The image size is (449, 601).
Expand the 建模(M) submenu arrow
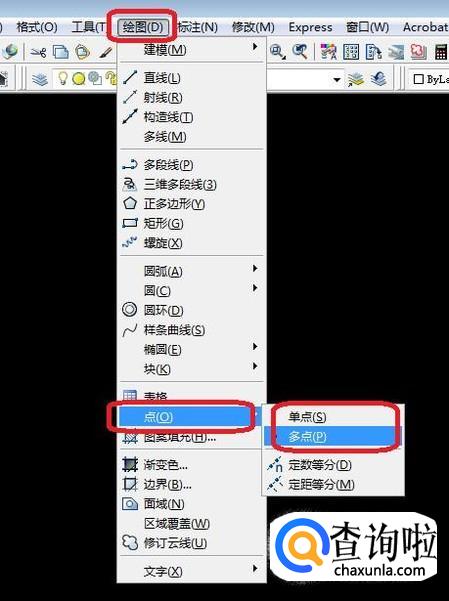pos(255,47)
